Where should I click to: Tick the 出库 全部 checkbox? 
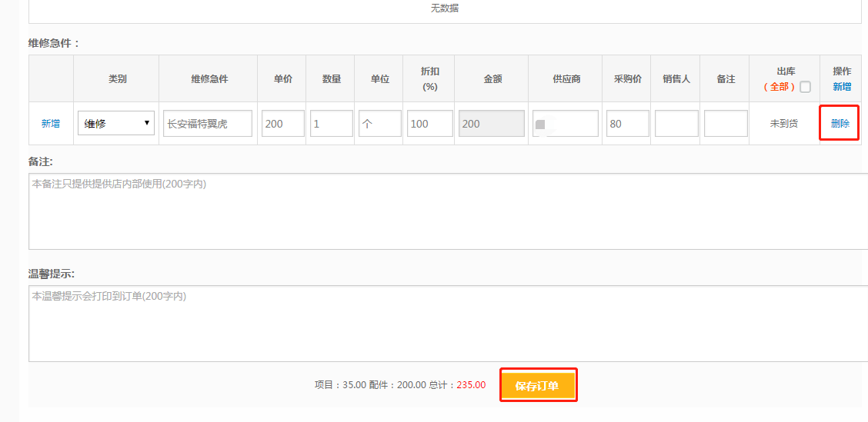click(x=805, y=87)
